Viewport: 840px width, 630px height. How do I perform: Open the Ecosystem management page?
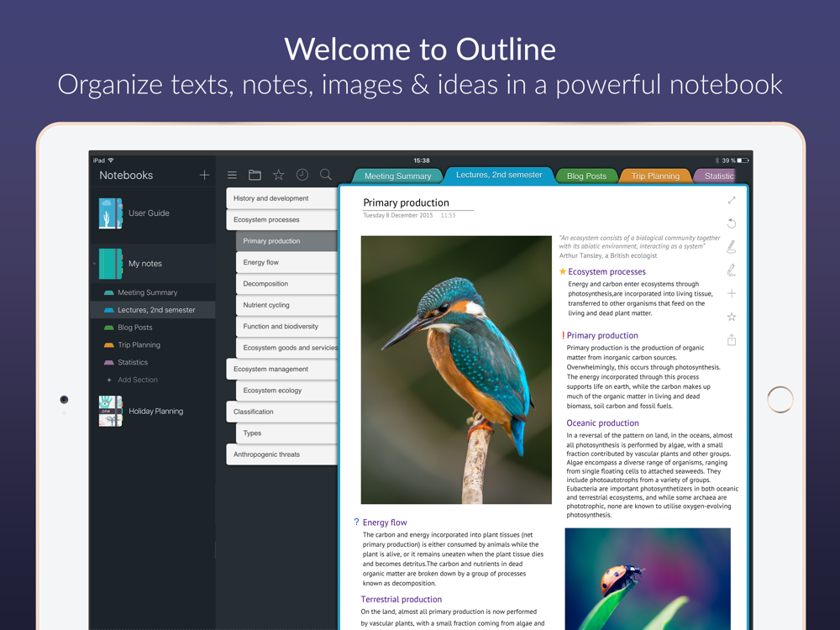point(281,369)
